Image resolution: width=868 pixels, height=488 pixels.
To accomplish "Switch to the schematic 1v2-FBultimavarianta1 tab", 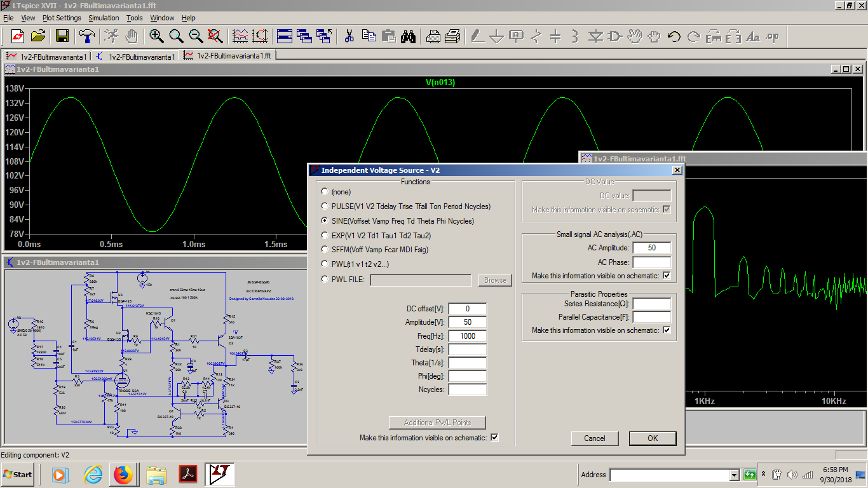I will point(135,56).
